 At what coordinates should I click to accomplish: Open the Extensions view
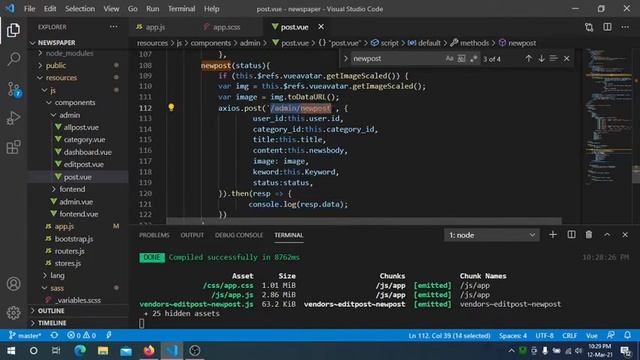(13, 147)
